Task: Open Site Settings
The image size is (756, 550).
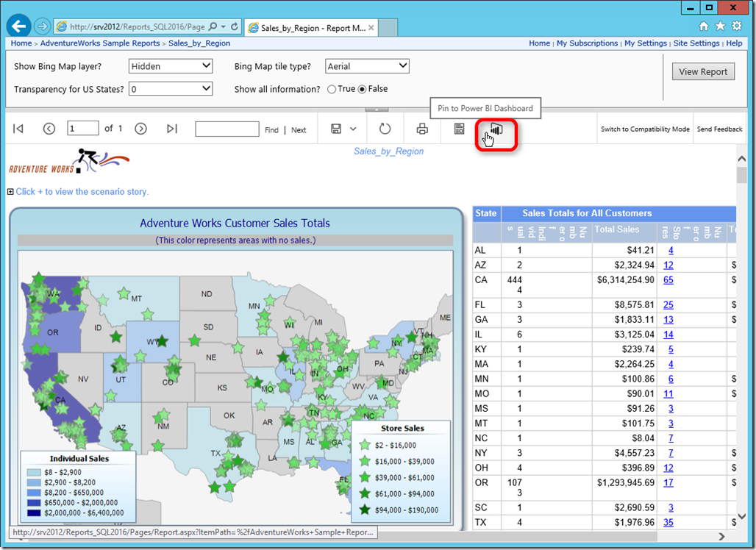Action: click(x=696, y=43)
